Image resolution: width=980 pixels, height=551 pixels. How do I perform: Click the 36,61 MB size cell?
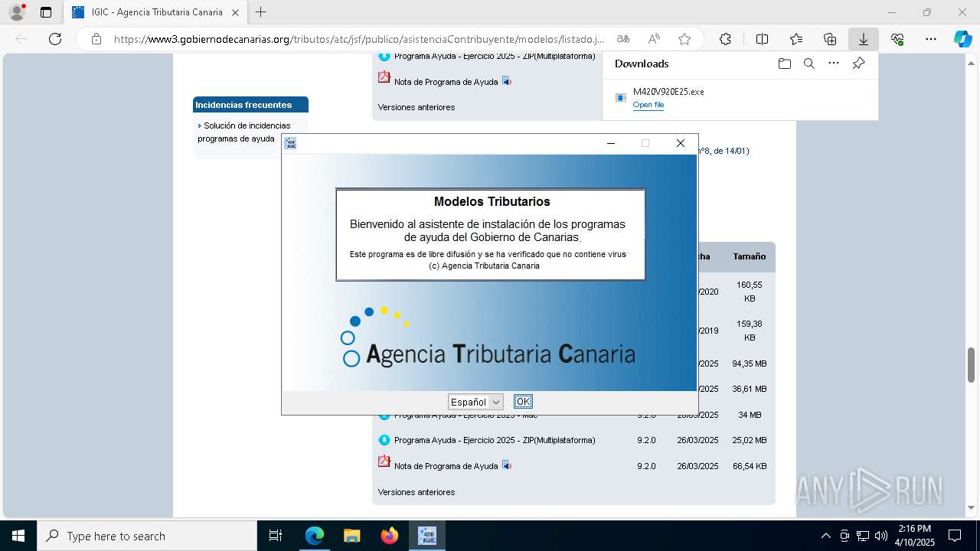click(750, 389)
